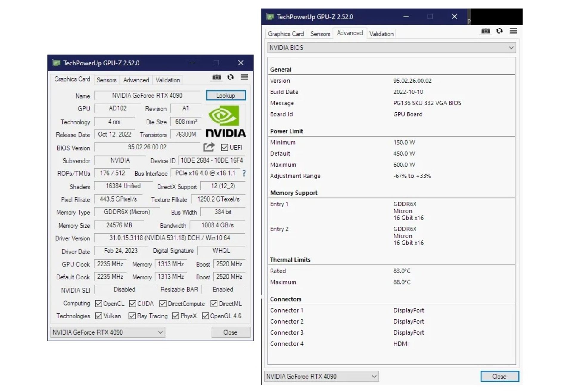
Task: Click Memory Support Entry 1 label
Action: 279,204
